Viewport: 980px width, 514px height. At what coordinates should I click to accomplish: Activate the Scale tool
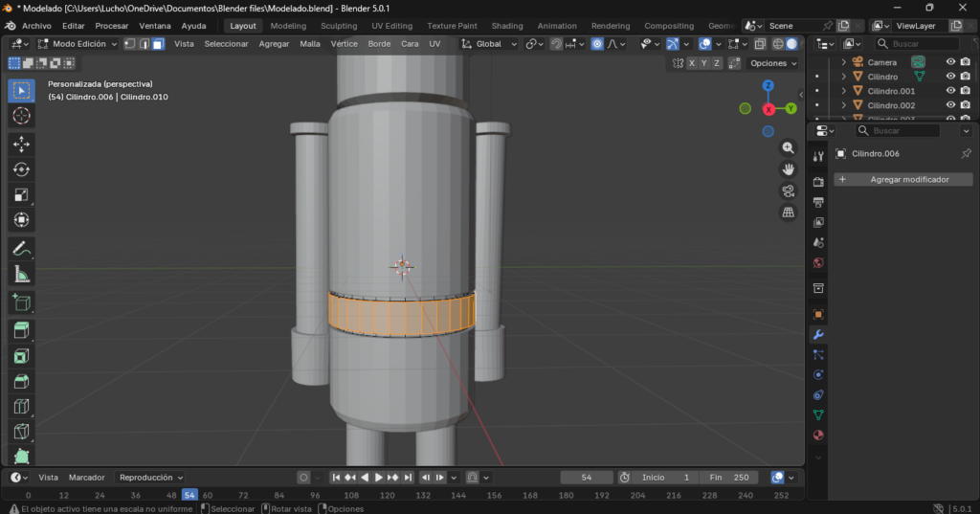(x=21, y=195)
